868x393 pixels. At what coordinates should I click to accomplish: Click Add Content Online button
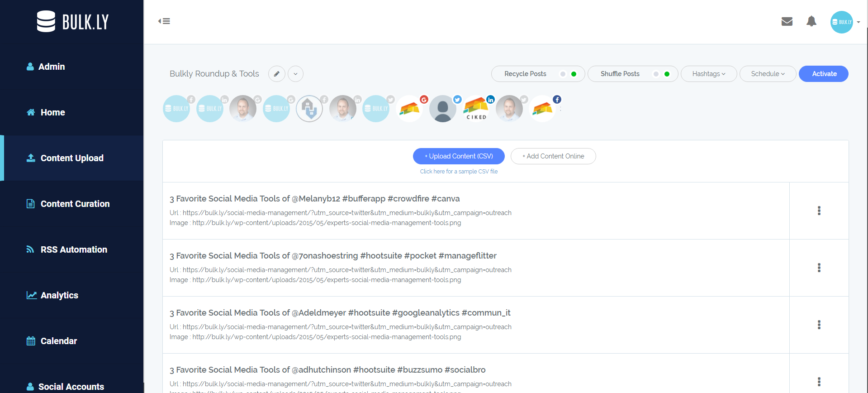coord(553,156)
